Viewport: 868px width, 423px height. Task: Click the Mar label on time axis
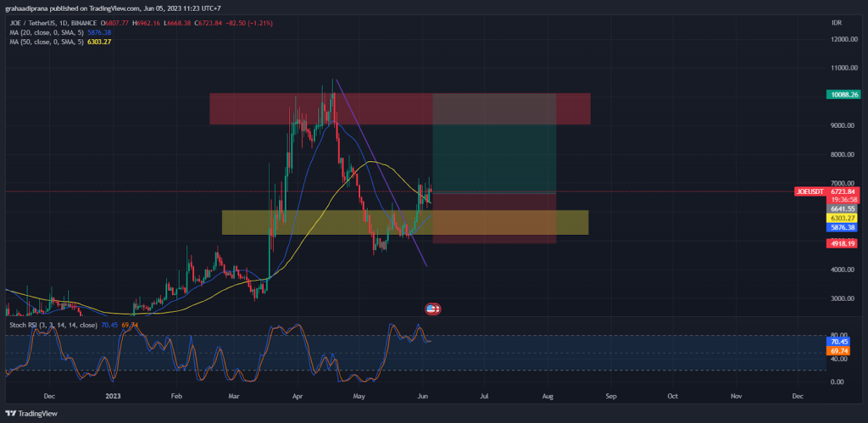pyautogui.click(x=234, y=397)
